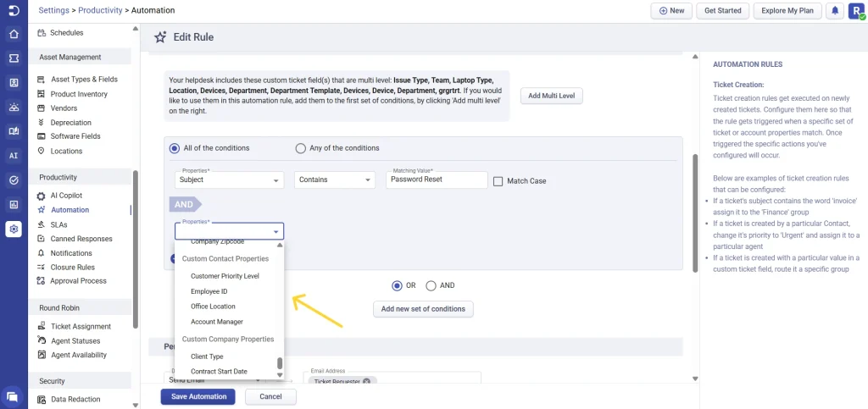Click the Edit Rule star icon
The image size is (868, 409).
(160, 37)
